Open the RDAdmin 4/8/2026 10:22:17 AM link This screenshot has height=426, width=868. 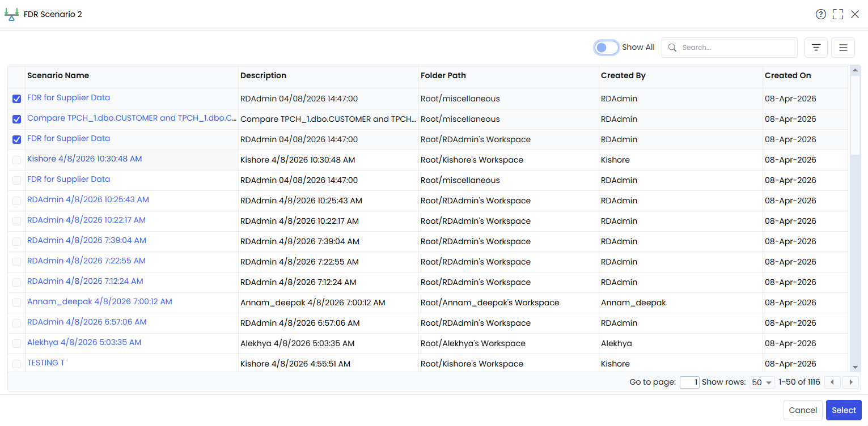(86, 220)
